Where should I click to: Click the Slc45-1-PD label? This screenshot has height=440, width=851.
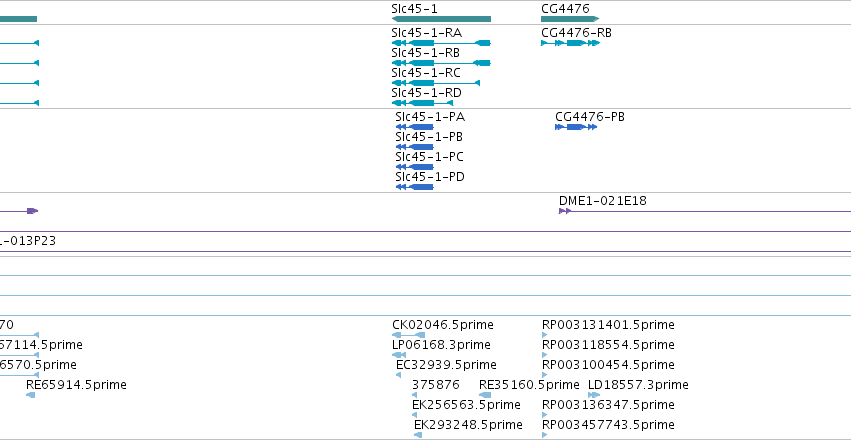[x=430, y=177]
